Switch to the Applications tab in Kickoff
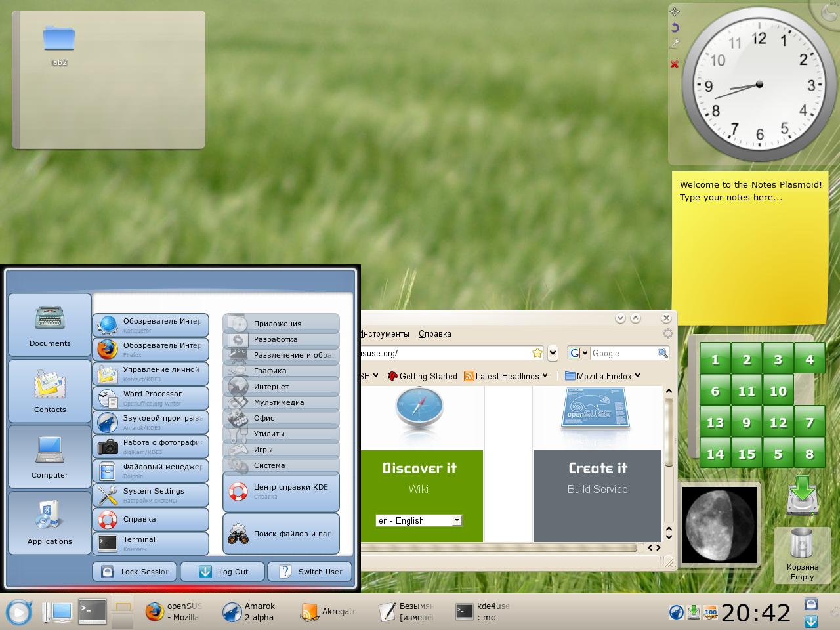The width and height of the screenshot is (840, 630). click(x=50, y=523)
